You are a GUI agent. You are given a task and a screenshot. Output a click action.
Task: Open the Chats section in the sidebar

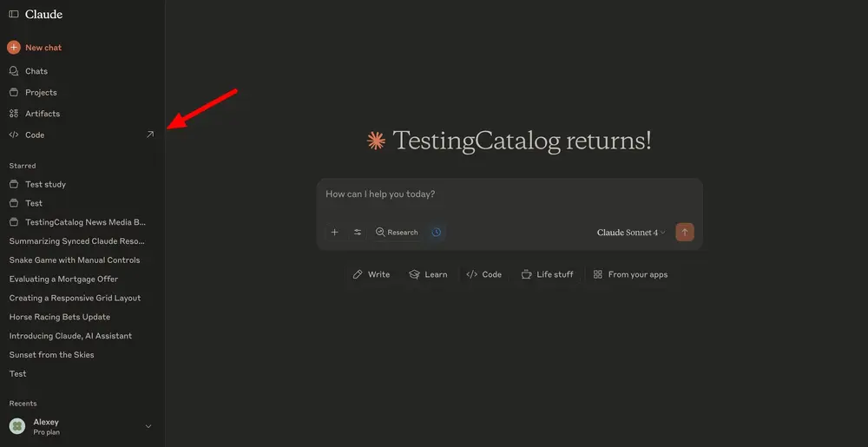coord(36,71)
